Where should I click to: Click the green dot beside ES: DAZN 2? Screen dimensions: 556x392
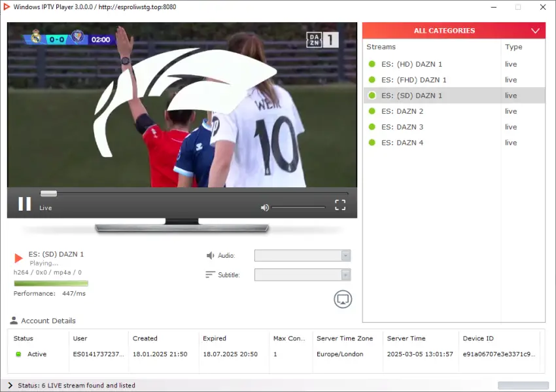pyautogui.click(x=372, y=111)
